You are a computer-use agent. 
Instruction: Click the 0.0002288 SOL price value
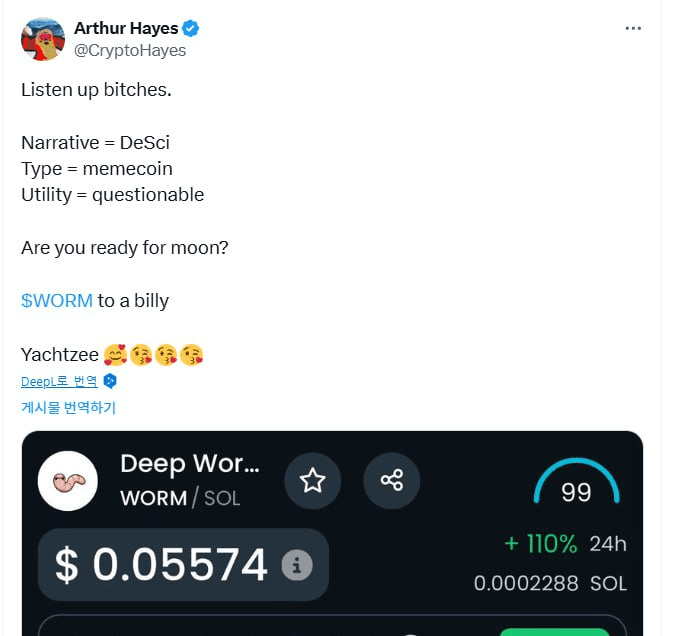tap(550, 583)
